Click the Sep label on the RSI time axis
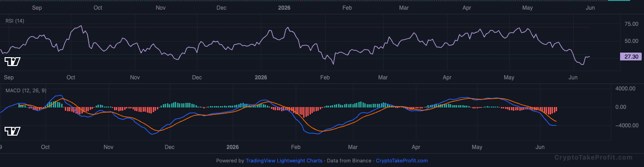The width and height of the screenshot is (644, 167). [x=9, y=77]
